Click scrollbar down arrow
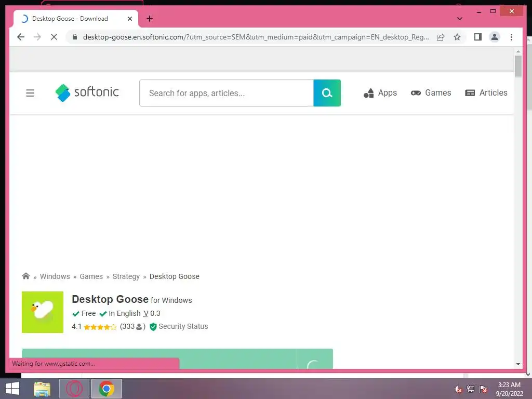Screen dimensions: 532x399 [x=518, y=364]
